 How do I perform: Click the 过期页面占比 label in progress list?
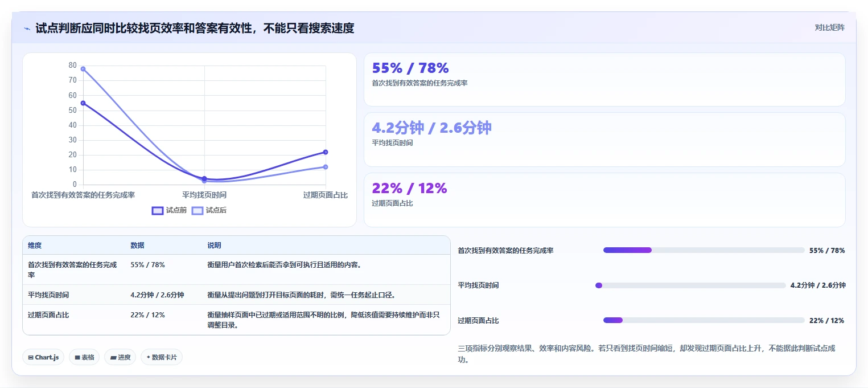click(478, 321)
